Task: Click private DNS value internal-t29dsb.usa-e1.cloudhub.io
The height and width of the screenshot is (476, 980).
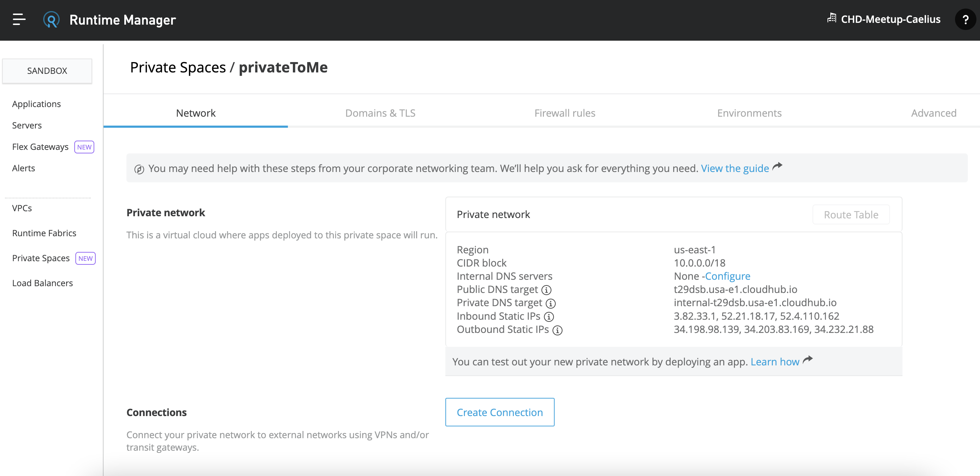Action: point(755,303)
